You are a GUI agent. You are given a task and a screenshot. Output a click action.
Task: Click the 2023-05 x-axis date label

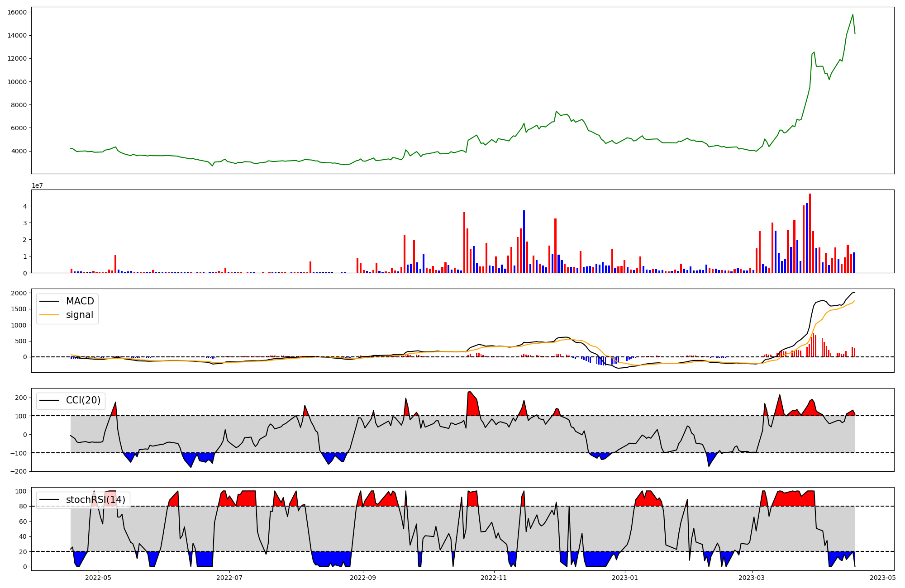883,578
